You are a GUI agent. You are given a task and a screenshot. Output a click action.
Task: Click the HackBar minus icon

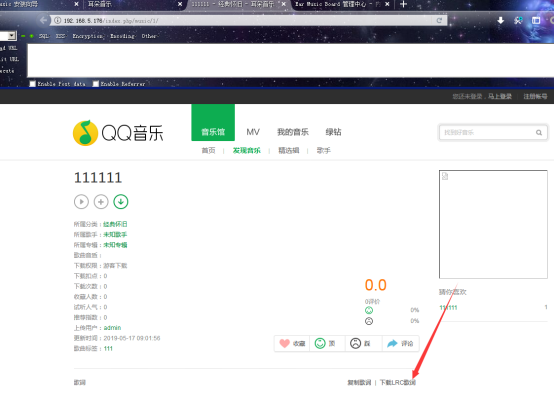coord(23,36)
